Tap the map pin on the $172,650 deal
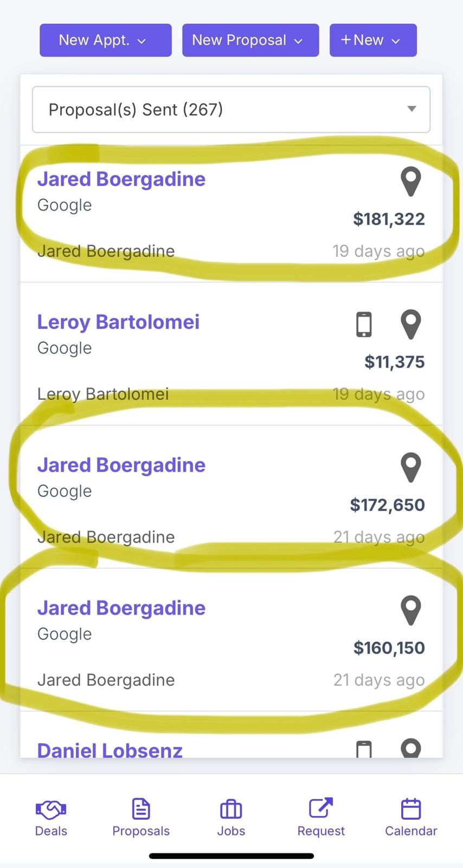 [x=411, y=468]
